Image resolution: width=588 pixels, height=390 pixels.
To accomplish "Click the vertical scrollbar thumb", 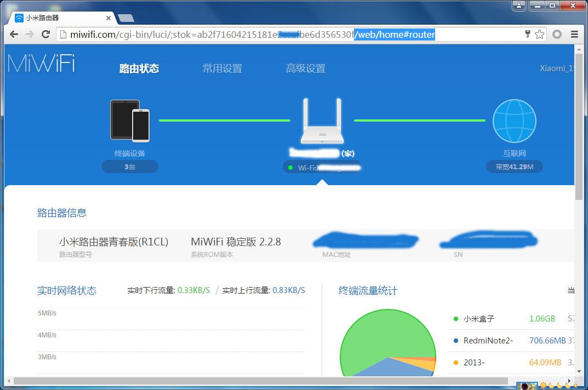I will 579,127.
